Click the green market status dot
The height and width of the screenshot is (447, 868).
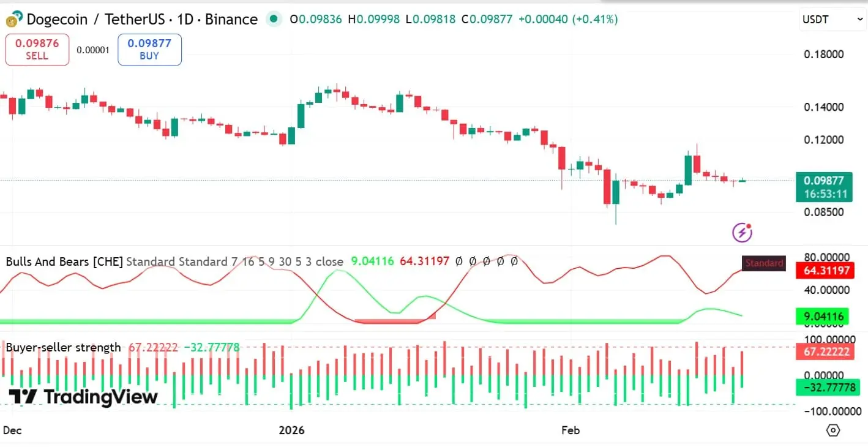[273, 19]
